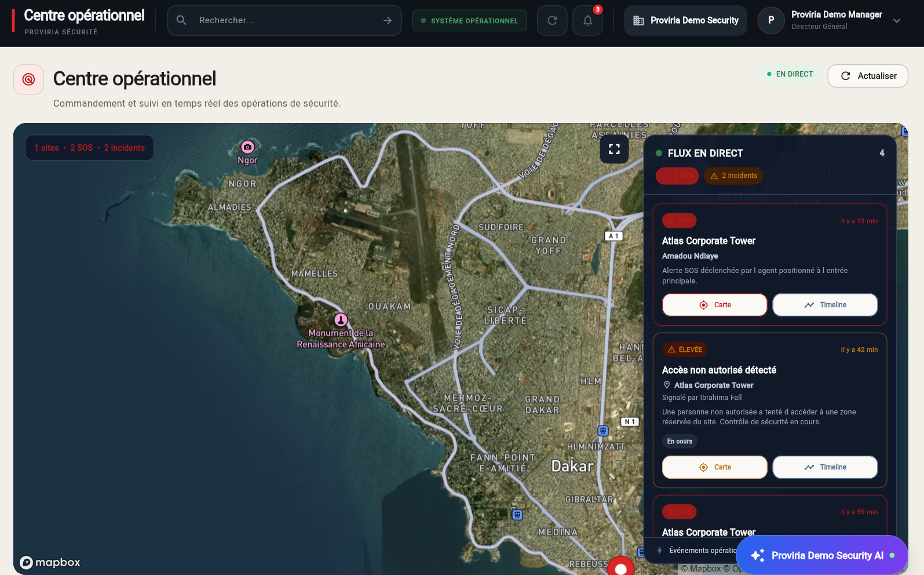Select the Monument de la Renaissance marker
The width and height of the screenshot is (924, 575).
[x=341, y=319]
